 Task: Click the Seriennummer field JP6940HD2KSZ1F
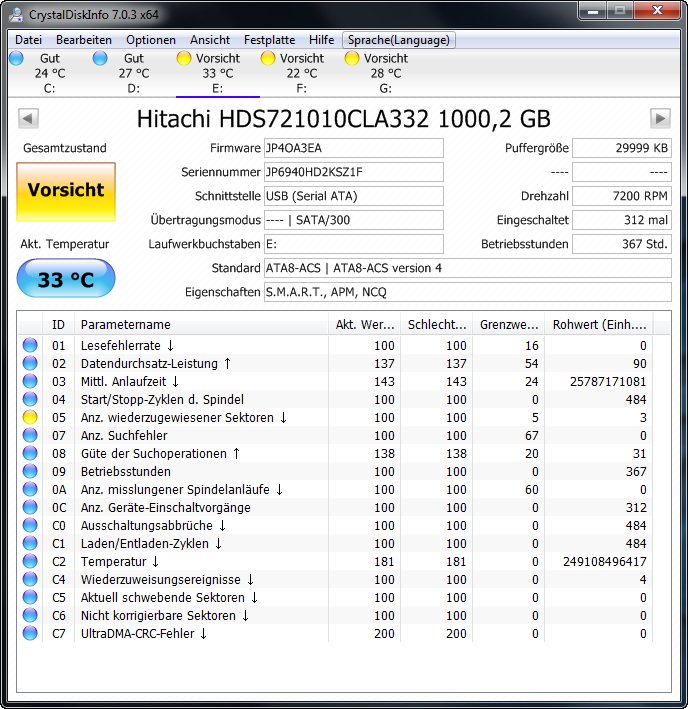click(x=353, y=172)
